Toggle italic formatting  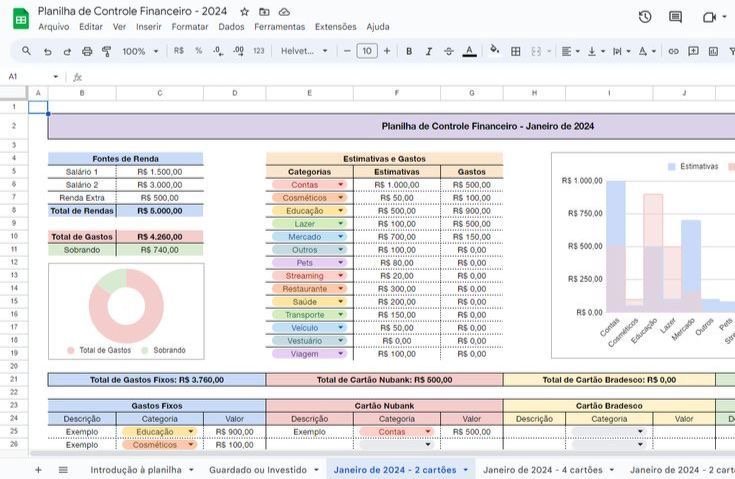click(428, 51)
